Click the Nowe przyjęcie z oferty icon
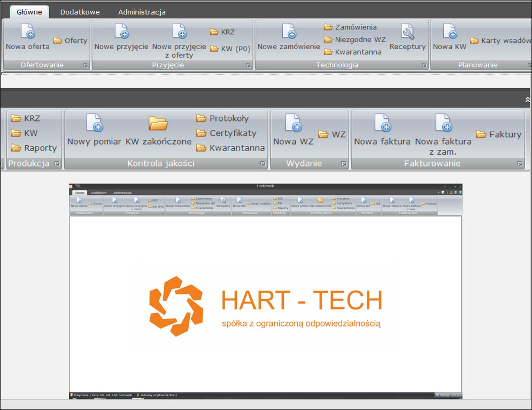Screen dimensions: 532x410 pos(179,32)
